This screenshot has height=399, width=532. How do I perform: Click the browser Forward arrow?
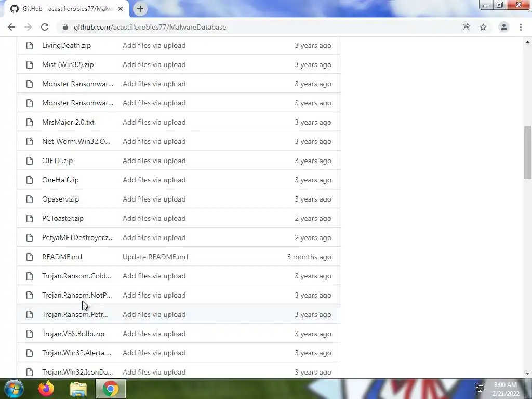coord(28,27)
